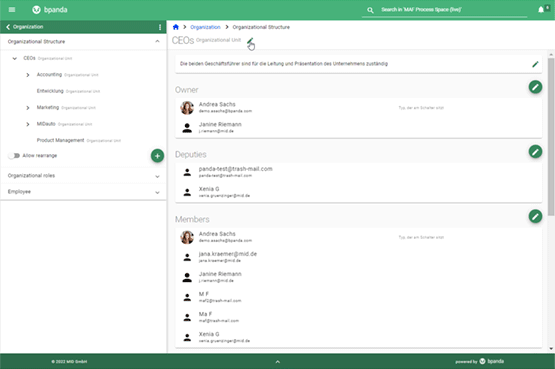Open Andrea Sachs name under Owner
Viewport: 555px width, 369px height.
[217, 104]
